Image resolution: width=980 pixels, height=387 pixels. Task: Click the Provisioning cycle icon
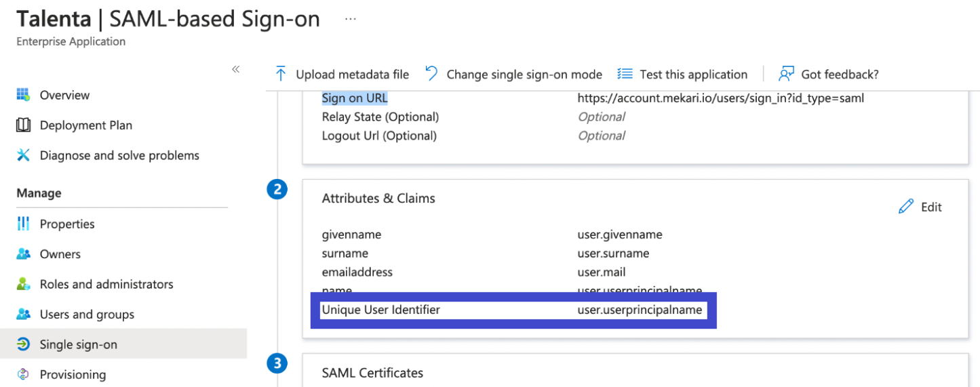pyautogui.click(x=24, y=374)
